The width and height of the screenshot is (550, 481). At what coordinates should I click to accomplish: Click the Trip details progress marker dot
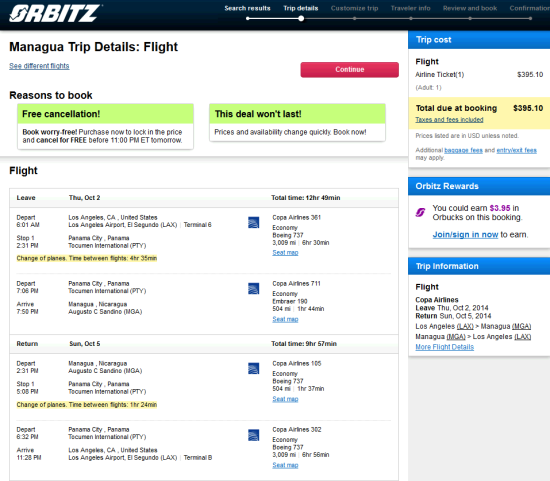301,19
